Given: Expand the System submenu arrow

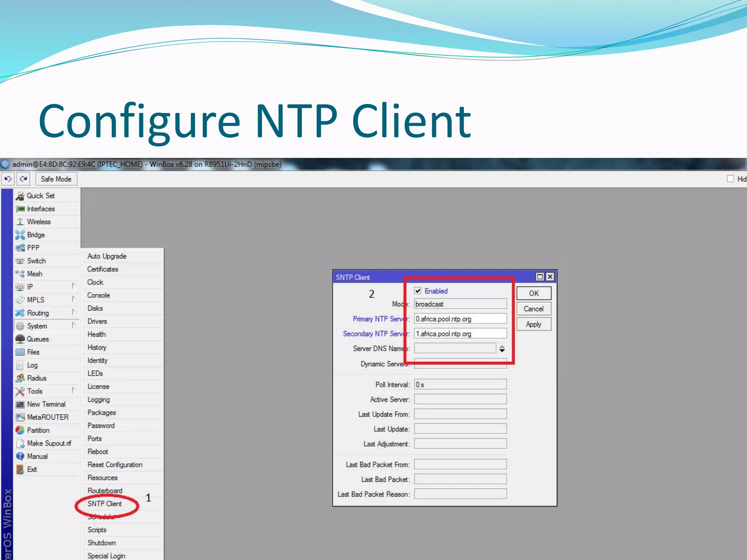Looking at the screenshot, I should pyautogui.click(x=73, y=325).
